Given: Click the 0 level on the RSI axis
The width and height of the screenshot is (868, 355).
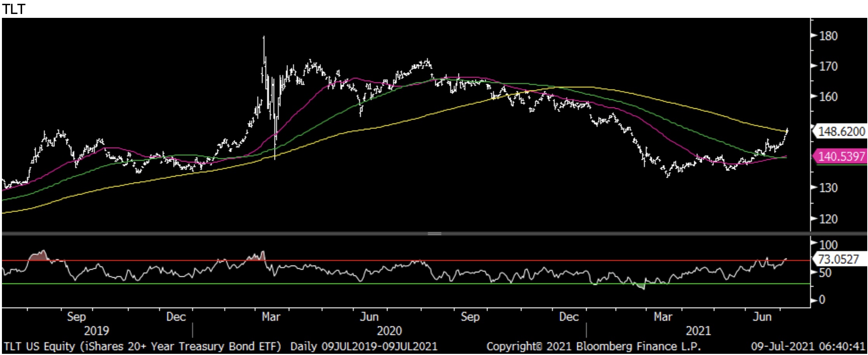Looking at the screenshot, I should click(x=822, y=300).
